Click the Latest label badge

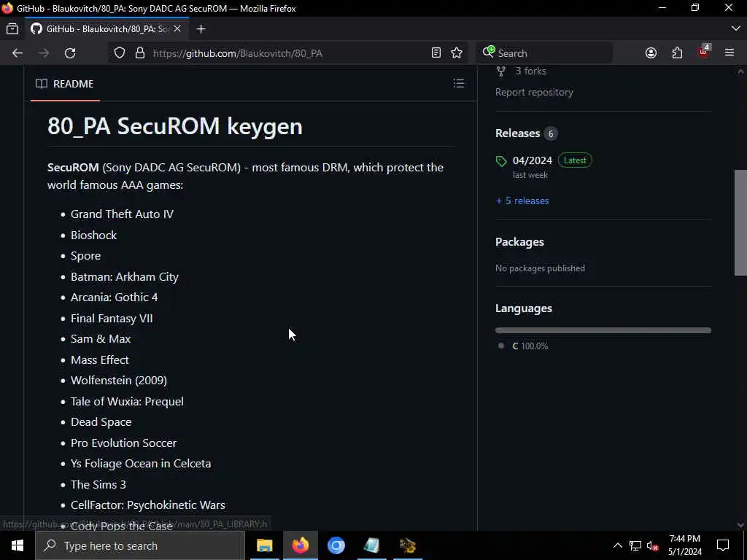[575, 160]
